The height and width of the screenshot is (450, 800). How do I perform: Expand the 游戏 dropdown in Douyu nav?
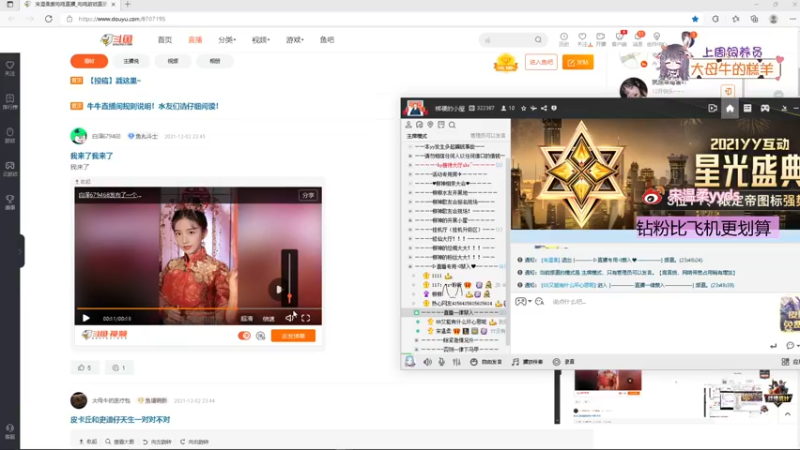(x=294, y=40)
